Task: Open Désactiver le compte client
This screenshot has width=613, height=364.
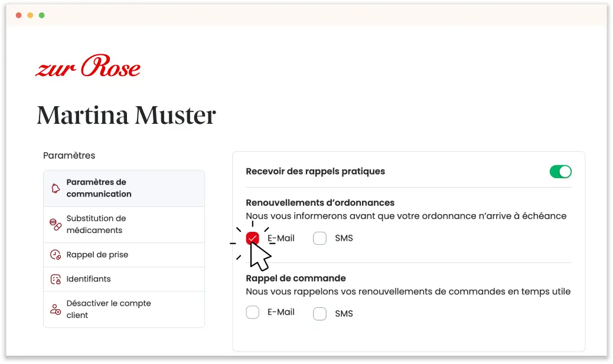Action: coord(124,309)
